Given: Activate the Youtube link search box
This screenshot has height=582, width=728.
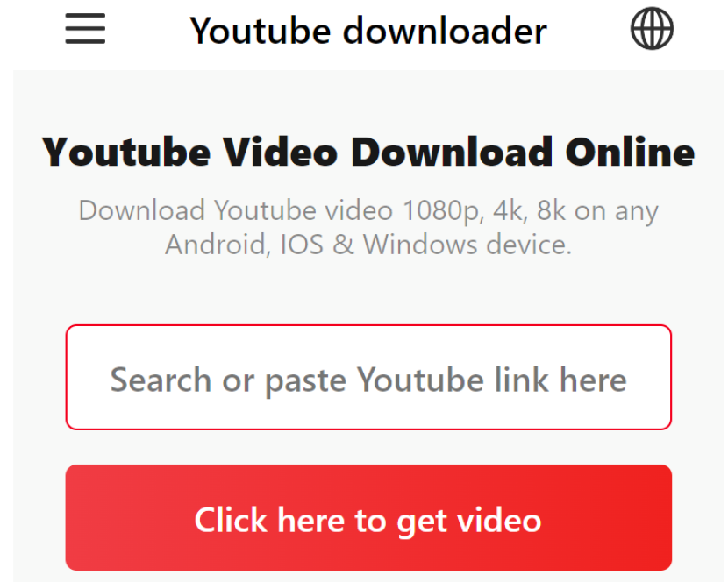Looking at the screenshot, I should click(x=368, y=377).
